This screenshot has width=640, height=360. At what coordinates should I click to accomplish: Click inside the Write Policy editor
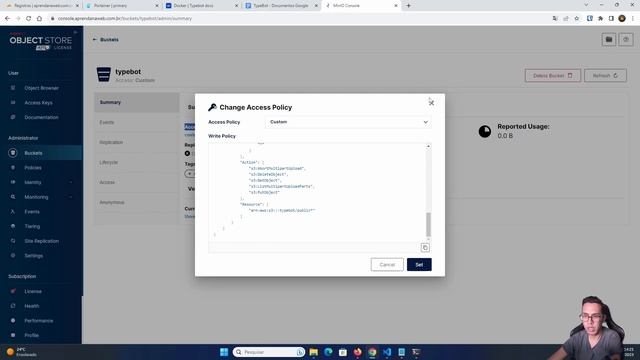[317, 192]
